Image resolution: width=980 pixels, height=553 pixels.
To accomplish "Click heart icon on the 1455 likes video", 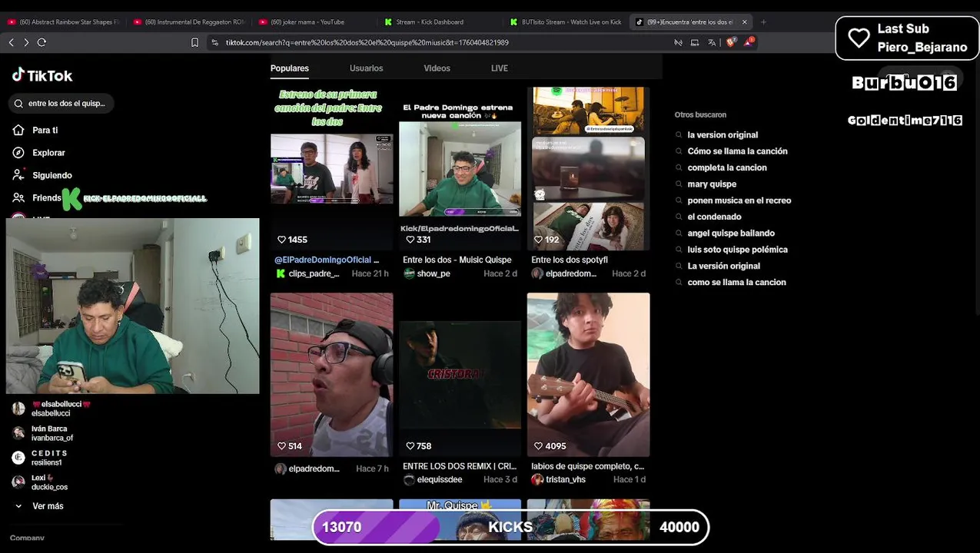I will pyautogui.click(x=281, y=240).
